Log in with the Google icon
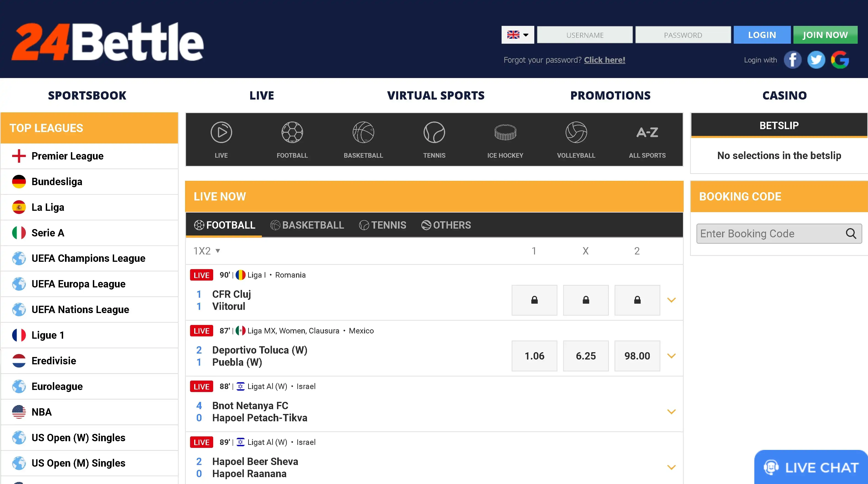The width and height of the screenshot is (868, 484). 840,60
